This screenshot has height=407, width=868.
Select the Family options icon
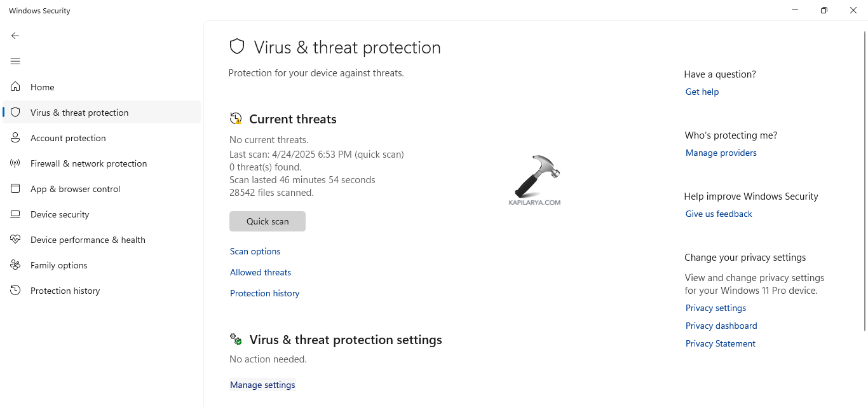click(15, 265)
